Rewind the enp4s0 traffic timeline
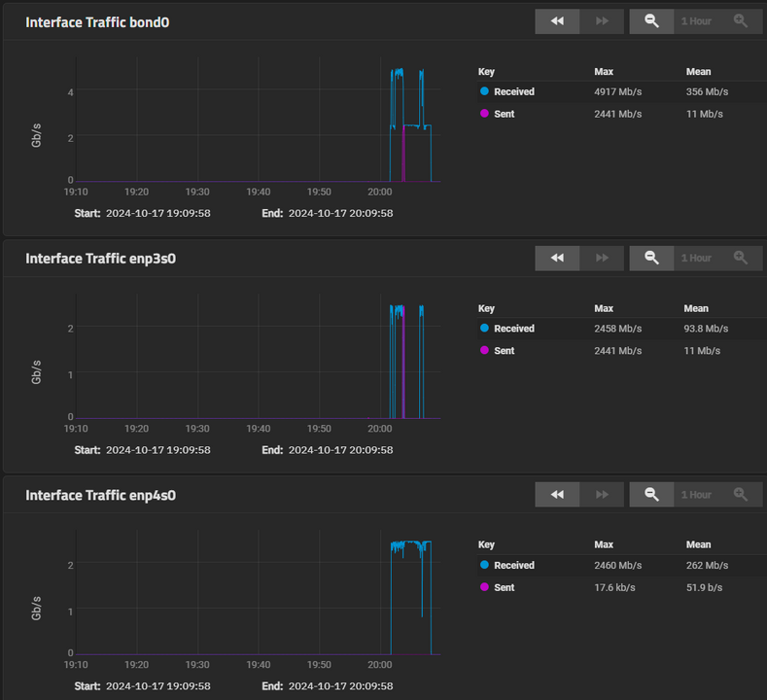 (557, 495)
